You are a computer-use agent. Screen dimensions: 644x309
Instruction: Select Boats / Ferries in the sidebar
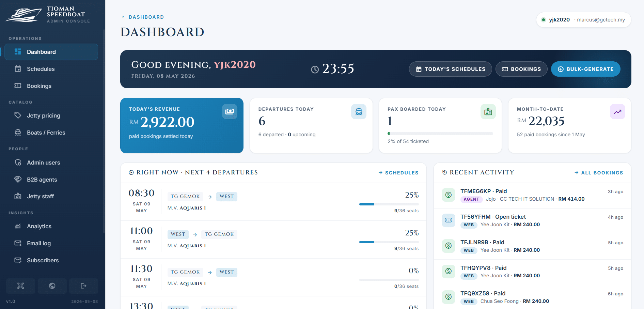pyautogui.click(x=51, y=133)
